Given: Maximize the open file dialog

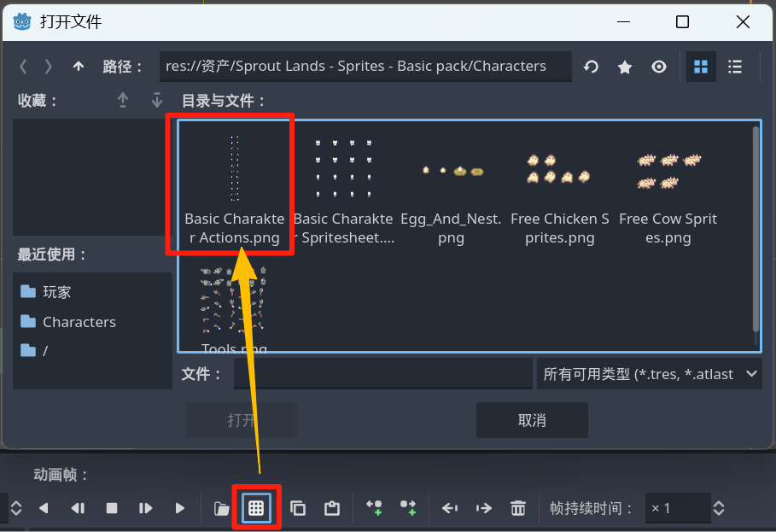Looking at the screenshot, I should pyautogui.click(x=682, y=21).
